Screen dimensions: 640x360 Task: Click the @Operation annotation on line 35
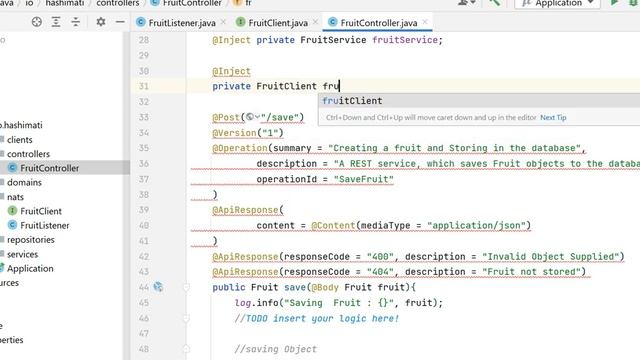[240, 148]
